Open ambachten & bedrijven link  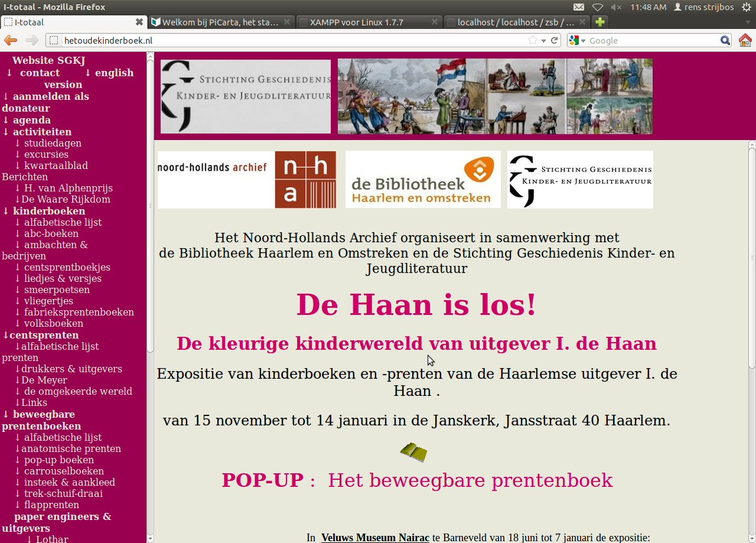point(45,250)
